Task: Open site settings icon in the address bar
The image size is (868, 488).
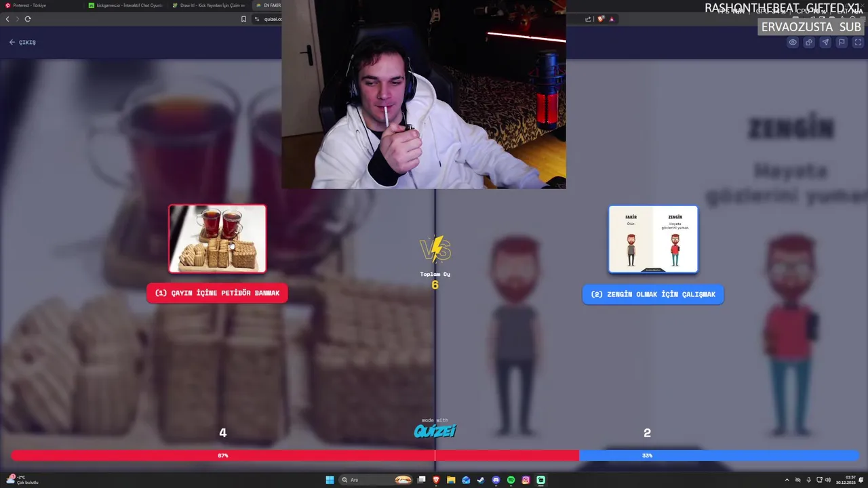Action: 257,19
